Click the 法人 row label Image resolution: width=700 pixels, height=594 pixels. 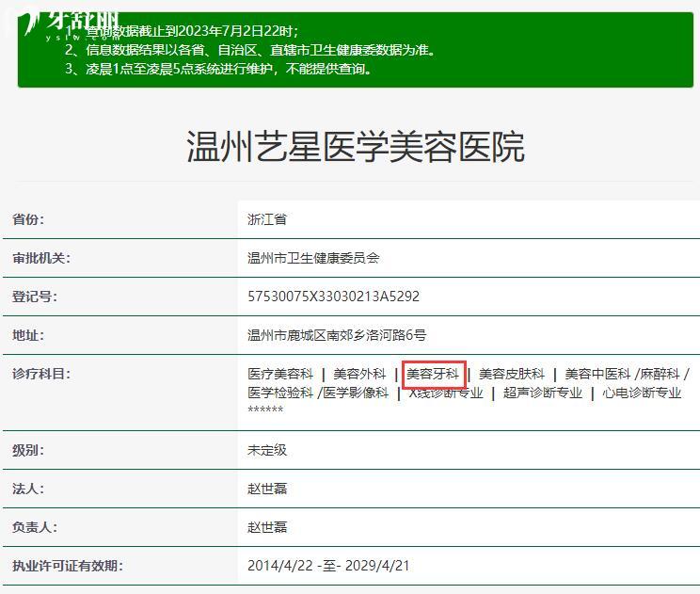[x=28, y=489]
